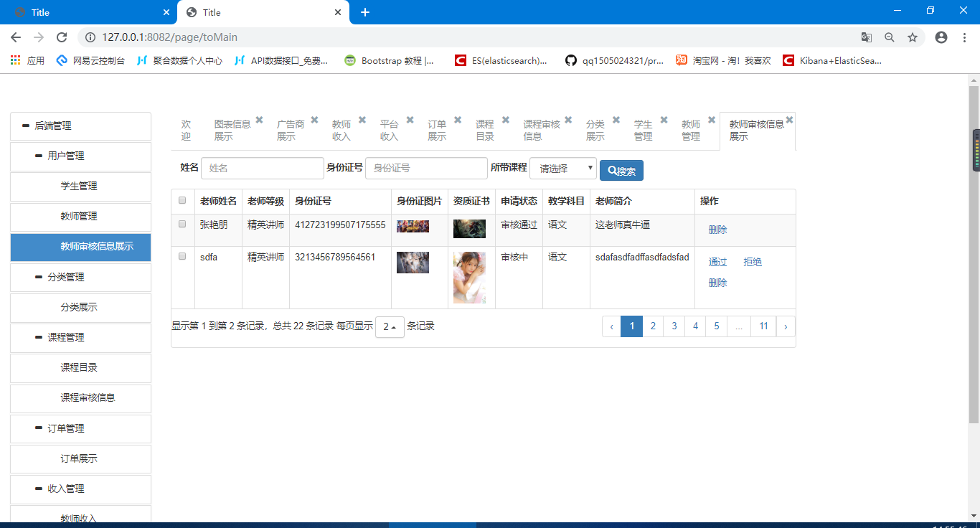
Task: Click the blue 搜索 search button
Action: pyautogui.click(x=621, y=171)
